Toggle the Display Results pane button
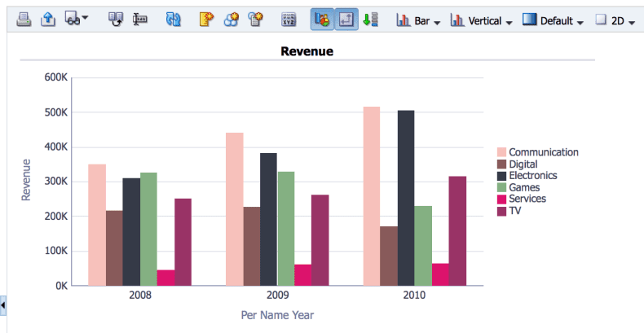 click(322, 20)
